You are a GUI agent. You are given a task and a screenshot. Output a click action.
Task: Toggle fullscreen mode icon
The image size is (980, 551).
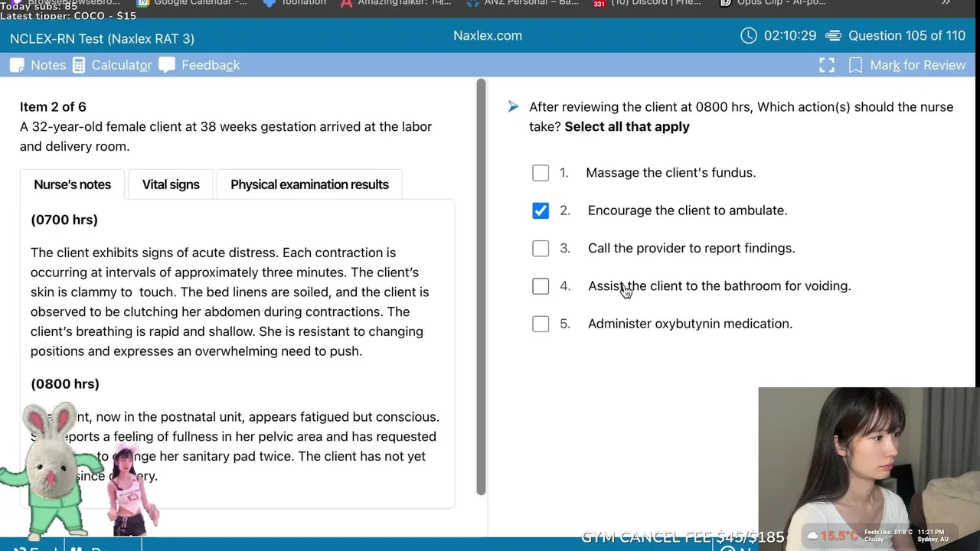click(827, 65)
